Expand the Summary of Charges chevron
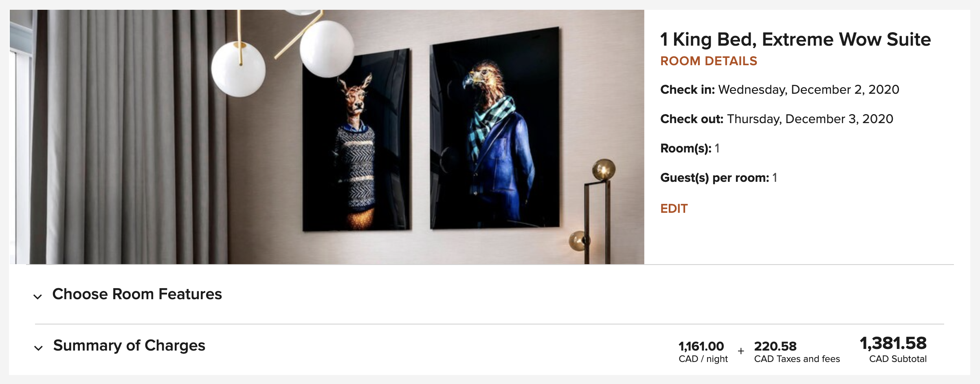980x384 pixels. coord(38,348)
